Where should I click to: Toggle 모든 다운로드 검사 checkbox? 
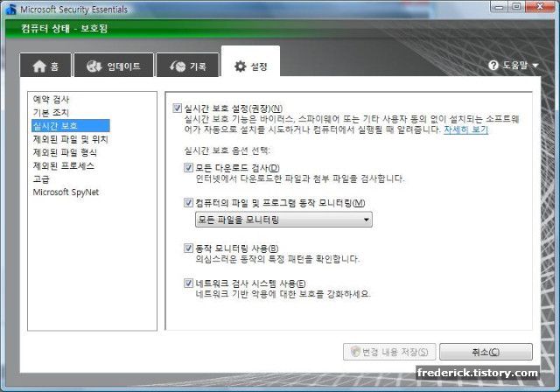188,167
